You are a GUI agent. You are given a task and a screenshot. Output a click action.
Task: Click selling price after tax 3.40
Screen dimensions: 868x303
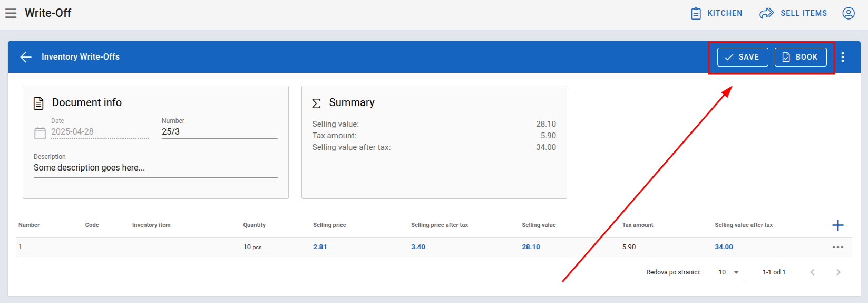point(418,247)
